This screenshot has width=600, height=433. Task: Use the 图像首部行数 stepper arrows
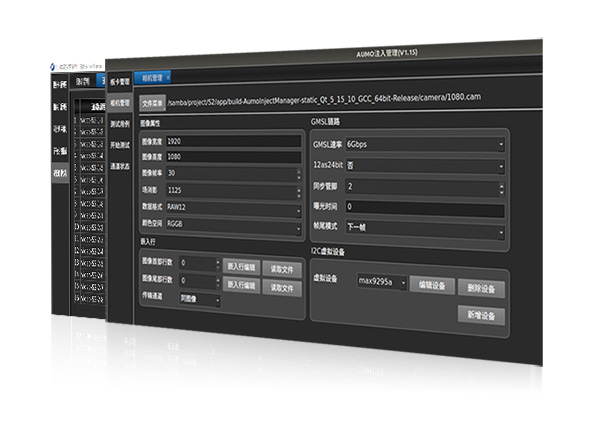(x=218, y=264)
